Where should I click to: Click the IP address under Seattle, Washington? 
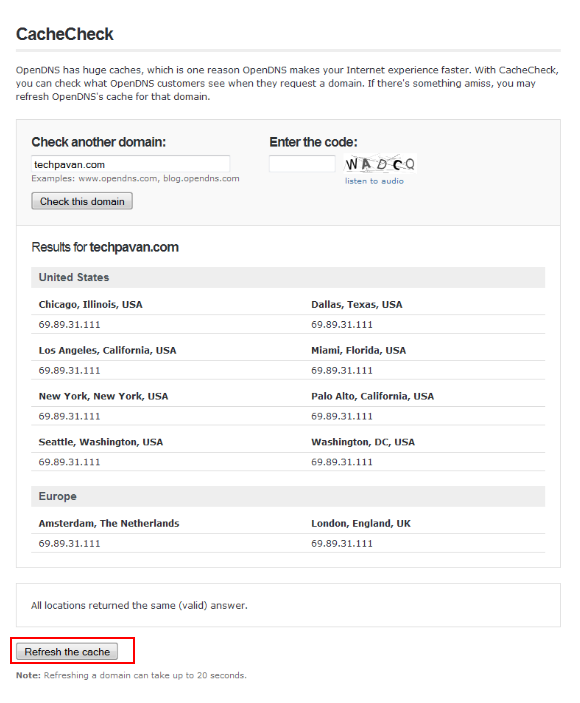click(x=69, y=462)
